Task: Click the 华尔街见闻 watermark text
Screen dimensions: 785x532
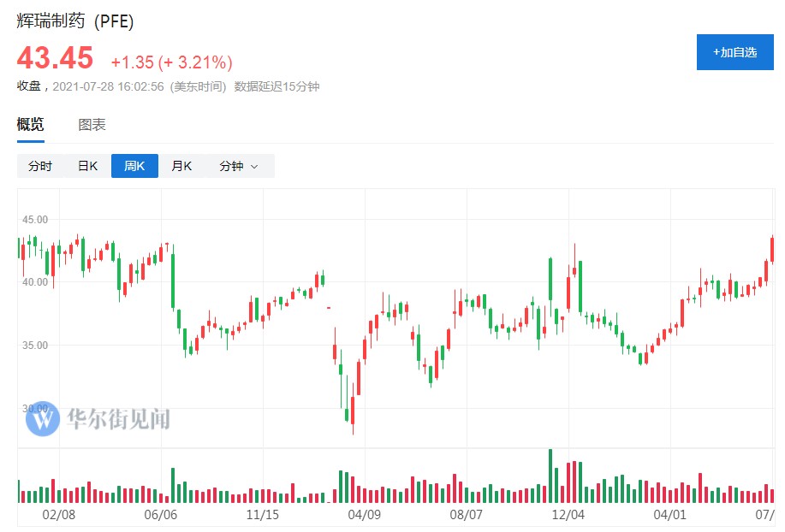Action: pos(117,418)
